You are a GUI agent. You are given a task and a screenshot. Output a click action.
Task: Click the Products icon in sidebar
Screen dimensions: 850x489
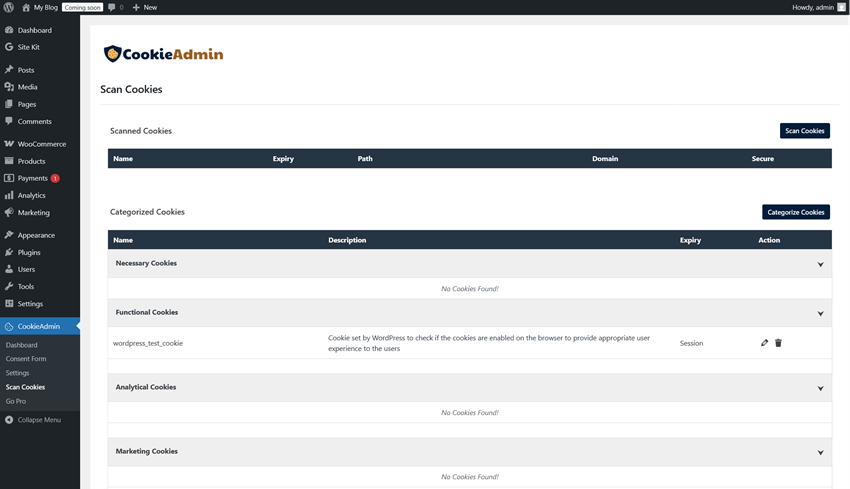9,160
